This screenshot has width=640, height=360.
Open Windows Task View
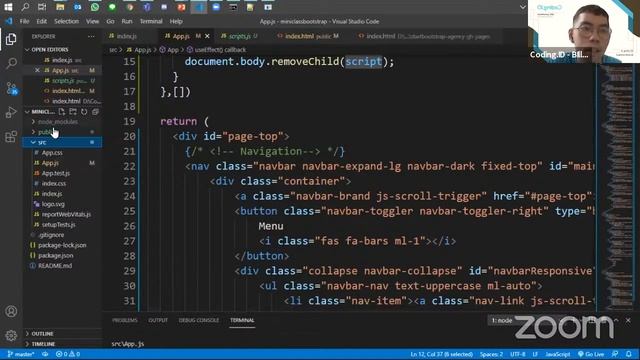coord(42,7)
